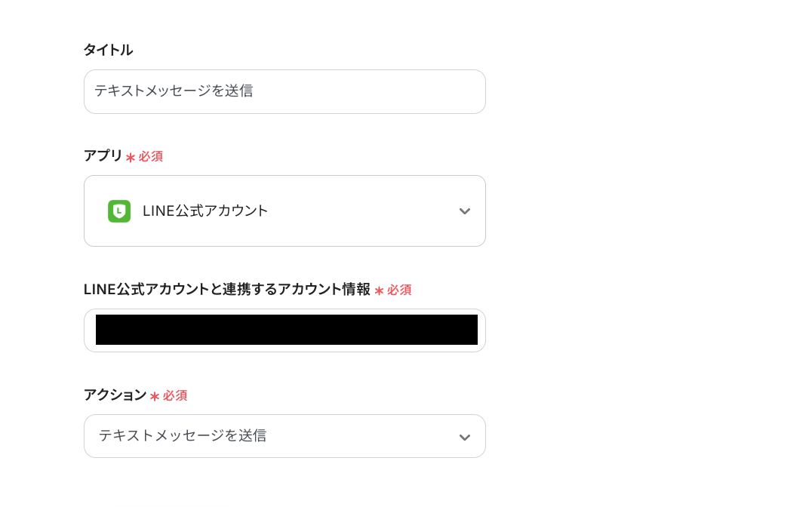Expand the アクション dropdown arrow
Screen dimensions: 812x507
(x=464, y=436)
